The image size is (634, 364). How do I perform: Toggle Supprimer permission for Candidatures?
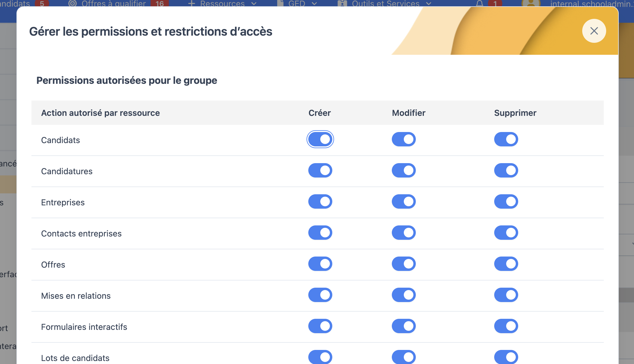point(506,170)
